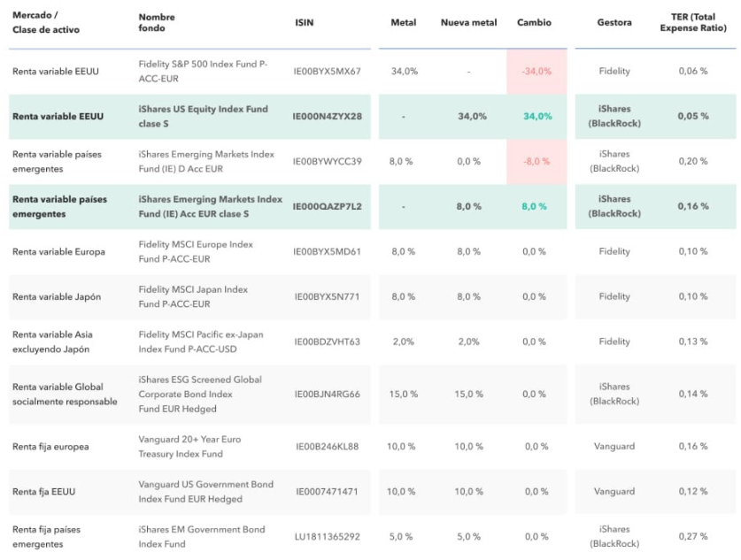Select ISIN IE00BDZVHT63 cell
The height and width of the screenshot is (560, 741).
[327, 342]
